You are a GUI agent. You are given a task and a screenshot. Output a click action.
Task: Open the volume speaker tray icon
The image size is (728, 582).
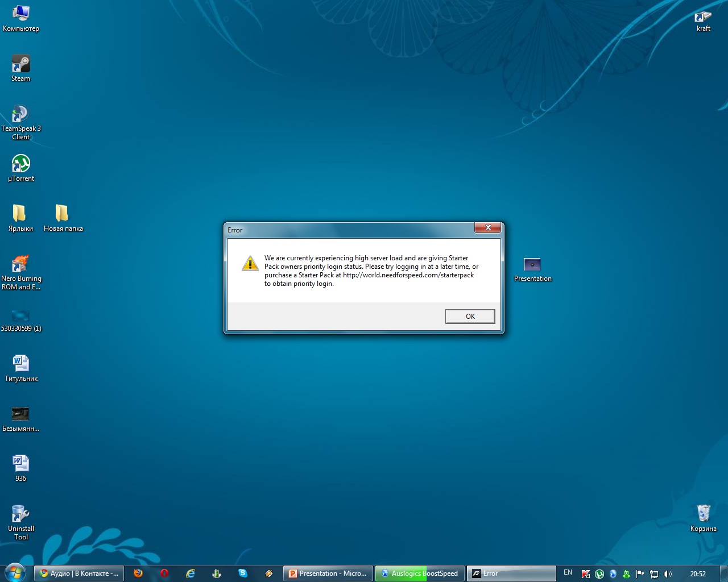click(668, 573)
